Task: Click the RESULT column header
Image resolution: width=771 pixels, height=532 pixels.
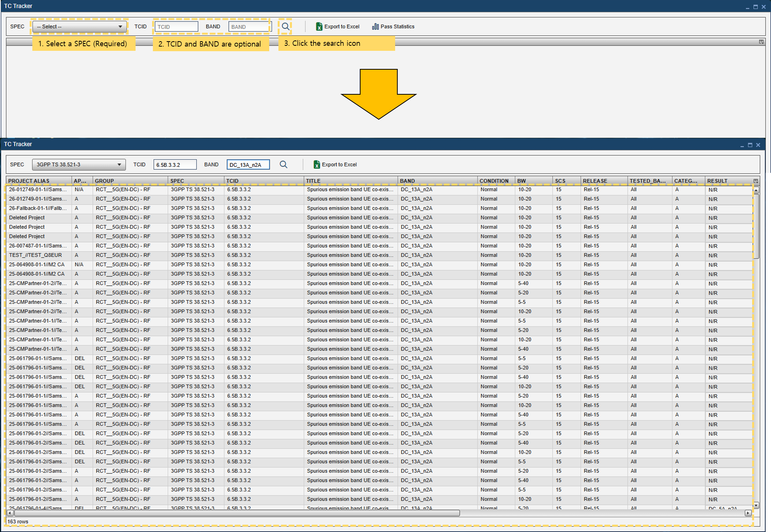Action: click(x=717, y=181)
